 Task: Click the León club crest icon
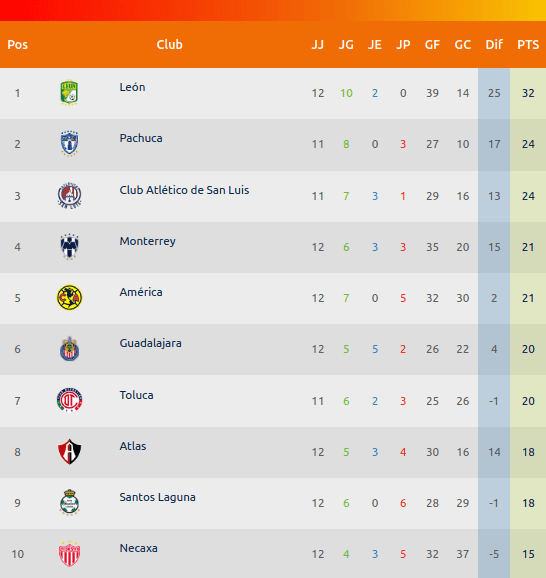(69, 93)
